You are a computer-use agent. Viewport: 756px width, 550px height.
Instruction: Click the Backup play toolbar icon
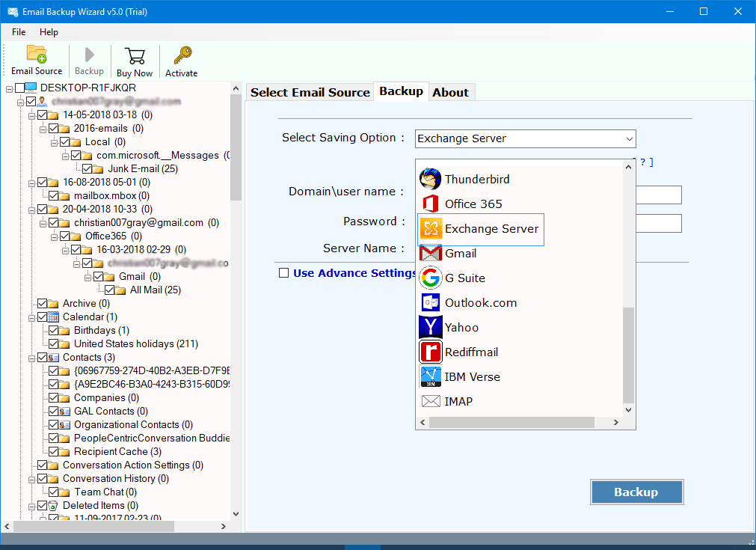coord(89,55)
